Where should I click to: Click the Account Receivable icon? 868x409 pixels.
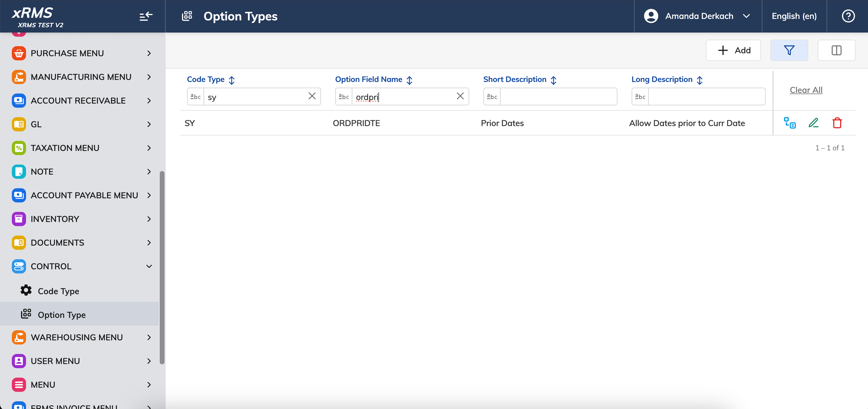(x=19, y=101)
